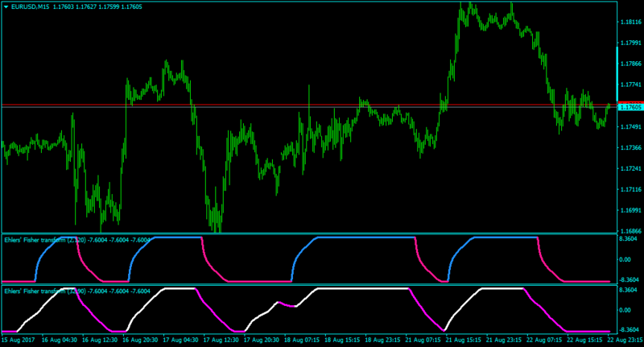
Task: Click the 18 Aug 23:15 time label
Action: (383, 340)
